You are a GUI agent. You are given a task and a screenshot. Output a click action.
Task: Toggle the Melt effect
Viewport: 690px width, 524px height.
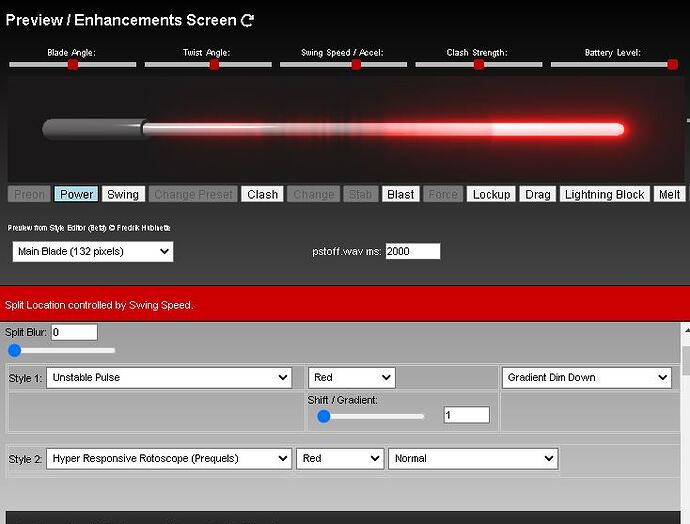[x=669, y=194]
